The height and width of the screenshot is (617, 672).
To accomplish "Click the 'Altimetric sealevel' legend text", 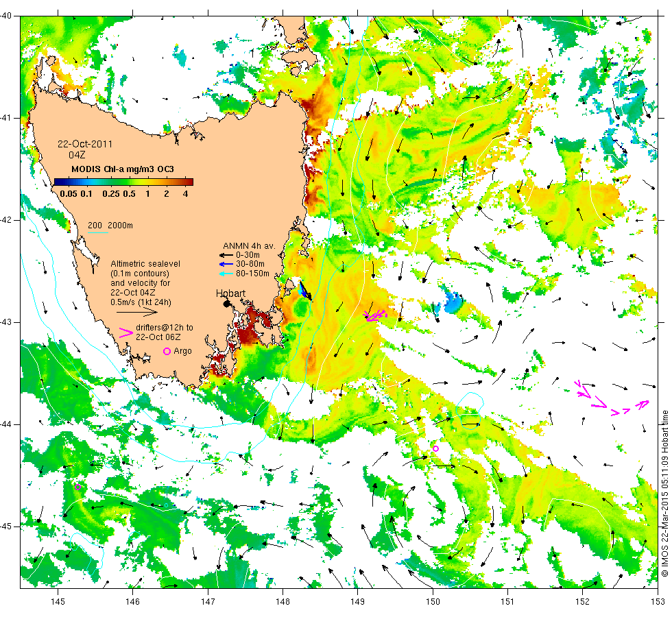I will click(x=145, y=264).
